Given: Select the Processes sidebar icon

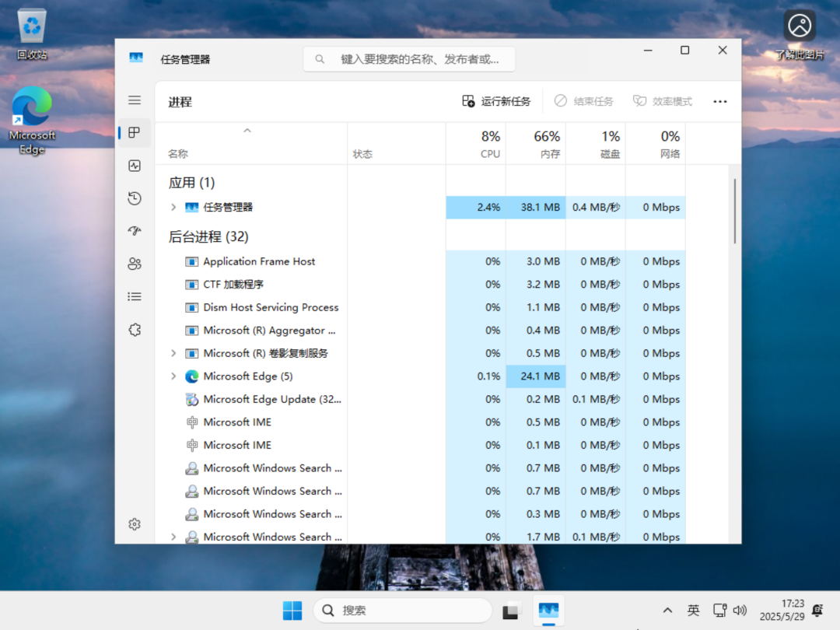Looking at the screenshot, I should pyautogui.click(x=135, y=133).
